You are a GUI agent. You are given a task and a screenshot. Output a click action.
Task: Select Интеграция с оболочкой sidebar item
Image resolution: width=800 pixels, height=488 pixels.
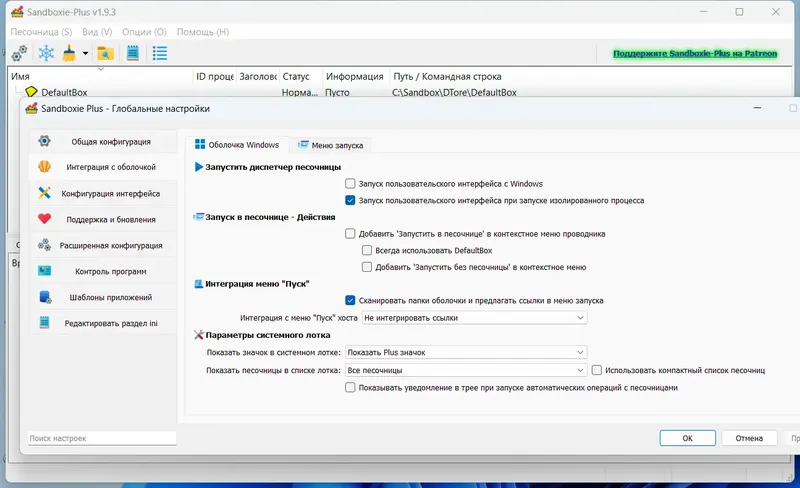(x=104, y=167)
